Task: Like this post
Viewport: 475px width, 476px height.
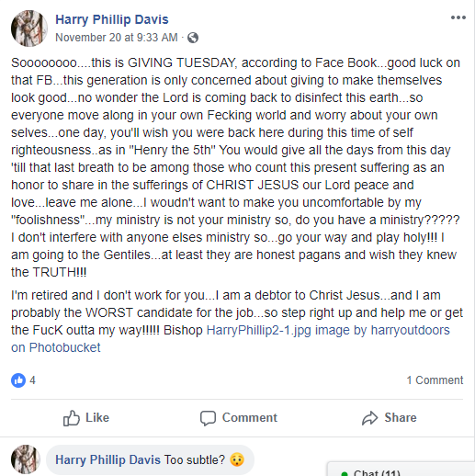Action: [x=86, y=418]
